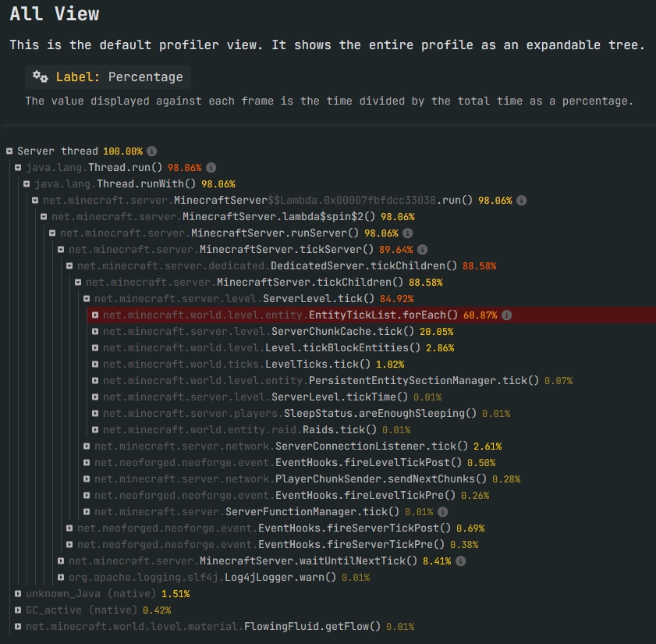Click info icon beside waitUntilNextTick()
This screenshot has height=644, width=656.
tap(461, 561)
